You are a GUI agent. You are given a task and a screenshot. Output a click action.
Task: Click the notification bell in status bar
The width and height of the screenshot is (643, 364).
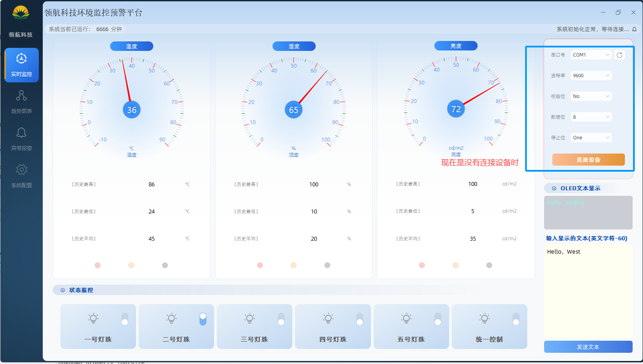pos(634,29)
